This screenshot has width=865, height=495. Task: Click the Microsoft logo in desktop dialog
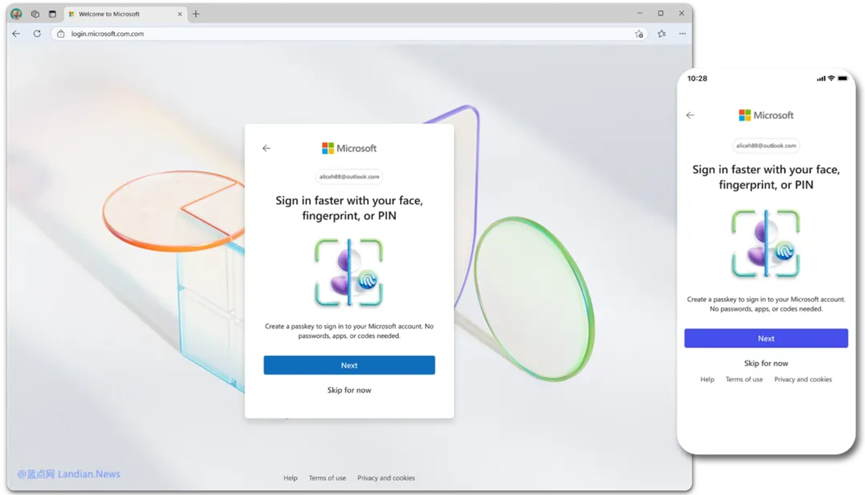[349, 148]
